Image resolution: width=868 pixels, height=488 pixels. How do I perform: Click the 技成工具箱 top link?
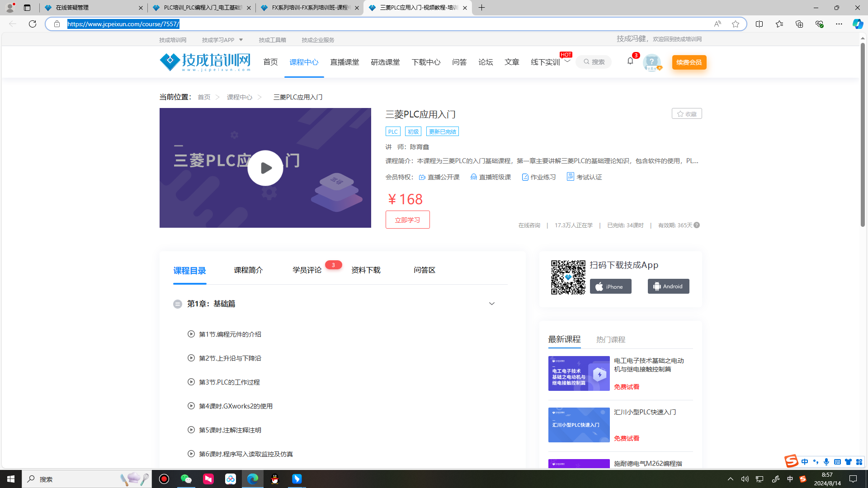272,40
